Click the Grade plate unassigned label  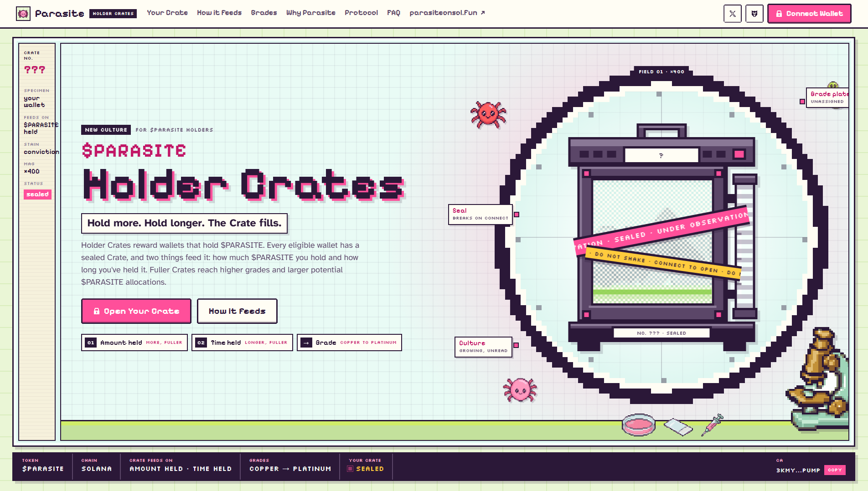pyautogui.click(x=827, y=97)
